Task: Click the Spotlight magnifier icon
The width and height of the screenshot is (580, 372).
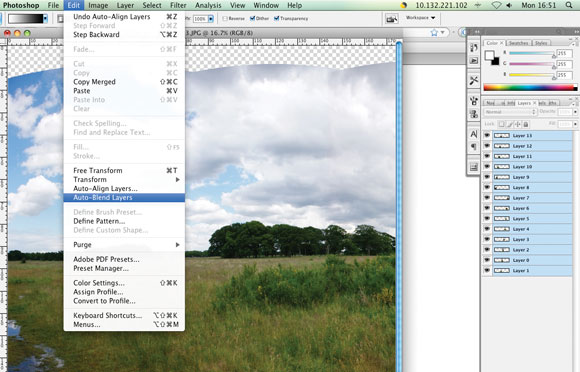Action: click(x=569, y=5)
